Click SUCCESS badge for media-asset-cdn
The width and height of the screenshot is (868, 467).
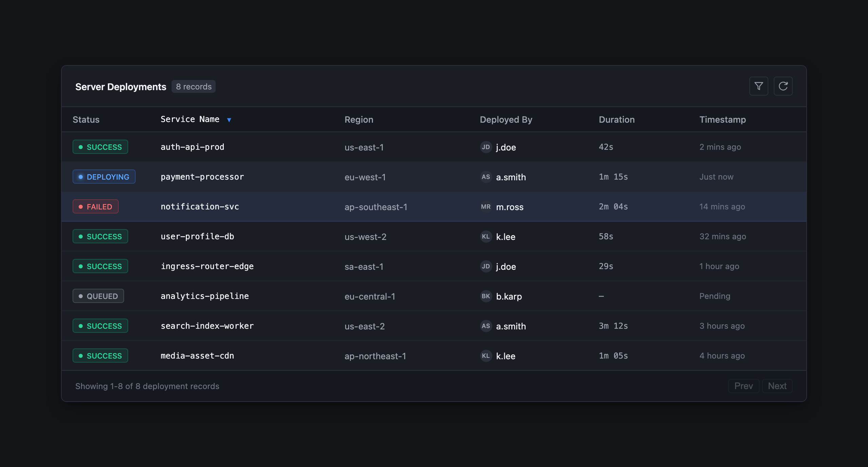100,356
